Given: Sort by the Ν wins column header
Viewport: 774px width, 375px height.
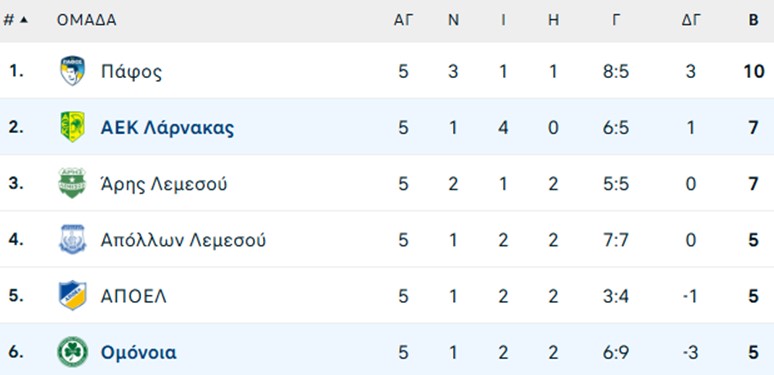Looking at the screenshot, I should [x=453, y=20].
